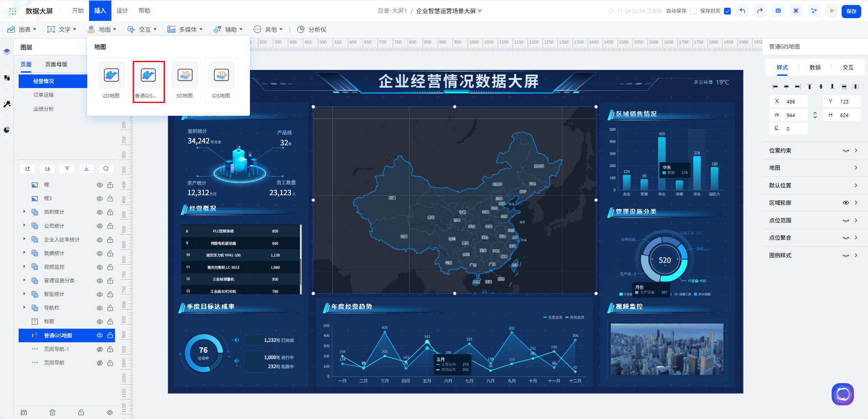This screenshot has height=419, width=868.
Task: Open the 其他 dropdown menu
Action: pyautogui.click(x=268, y=30)
